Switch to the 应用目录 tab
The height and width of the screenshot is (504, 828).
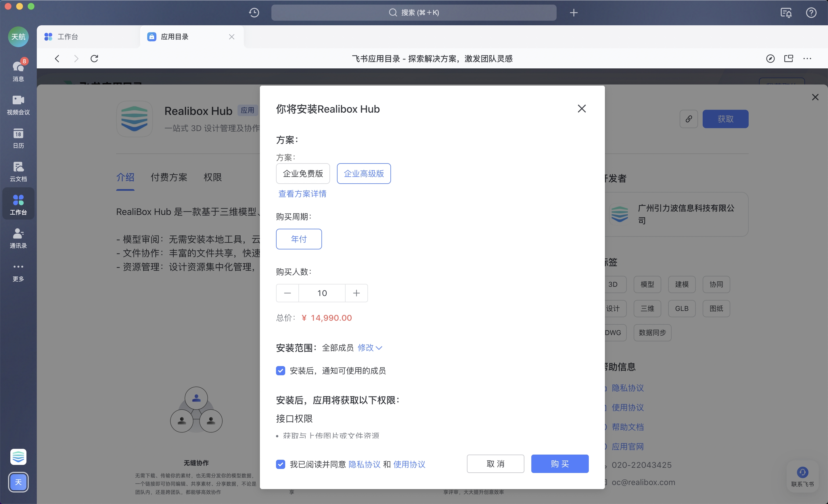(x=191, y=36)
